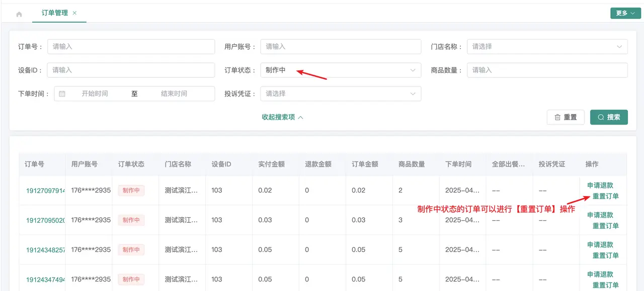This screenshot has height=291, width=644.
Task: Focus the 用户账号 input field
Action: coord(341,46)
